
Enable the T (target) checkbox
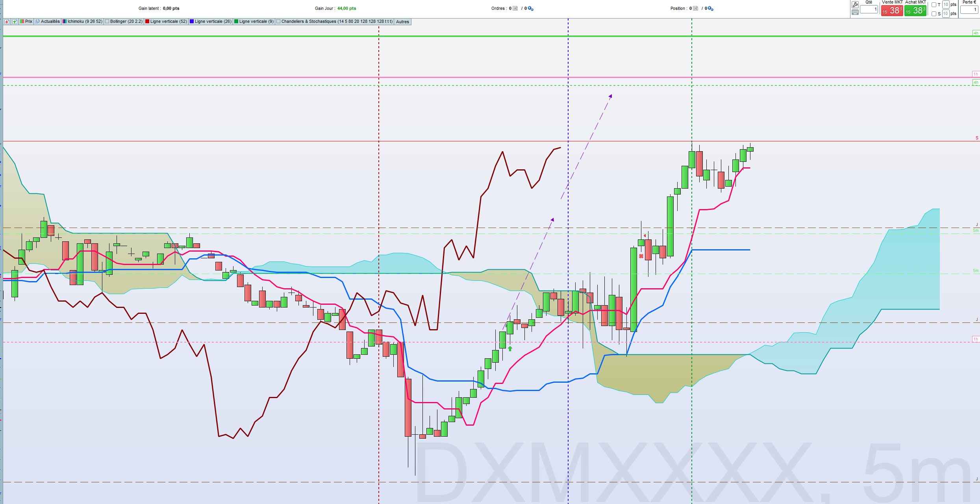[x=934, y=5]
